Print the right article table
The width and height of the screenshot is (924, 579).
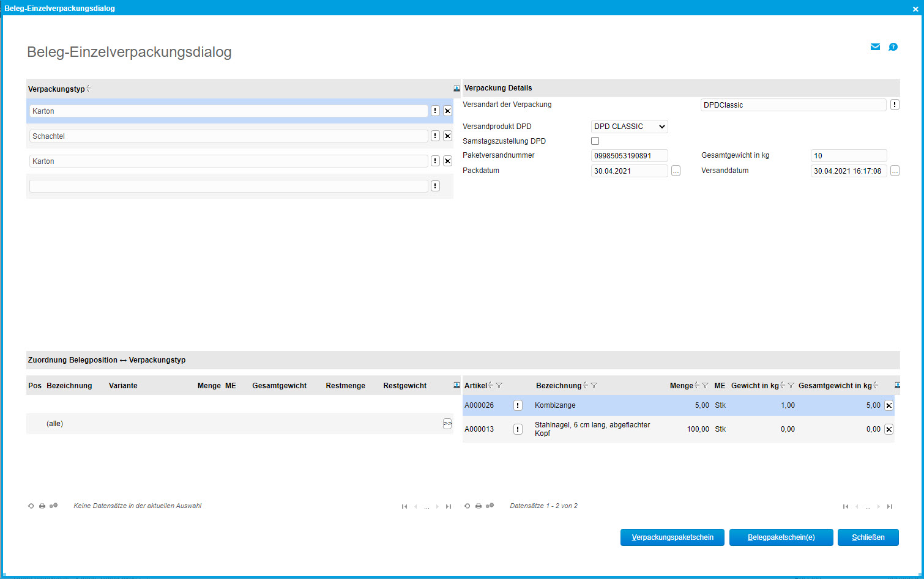[479, 506]
